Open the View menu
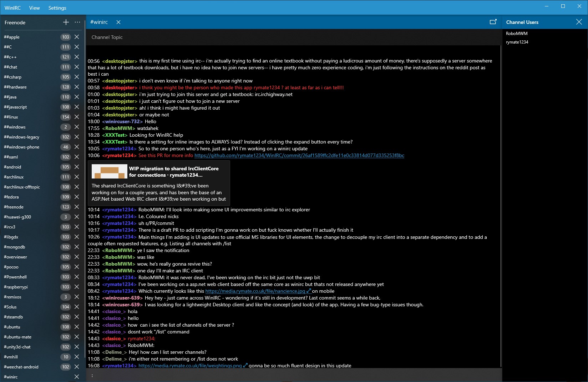This screenshot has width=588, height=382. tap(35, 8)
